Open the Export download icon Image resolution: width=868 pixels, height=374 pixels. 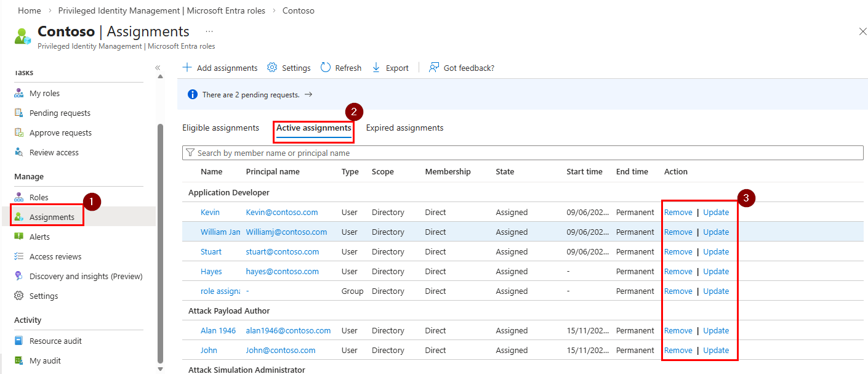(x=376, y=67)
